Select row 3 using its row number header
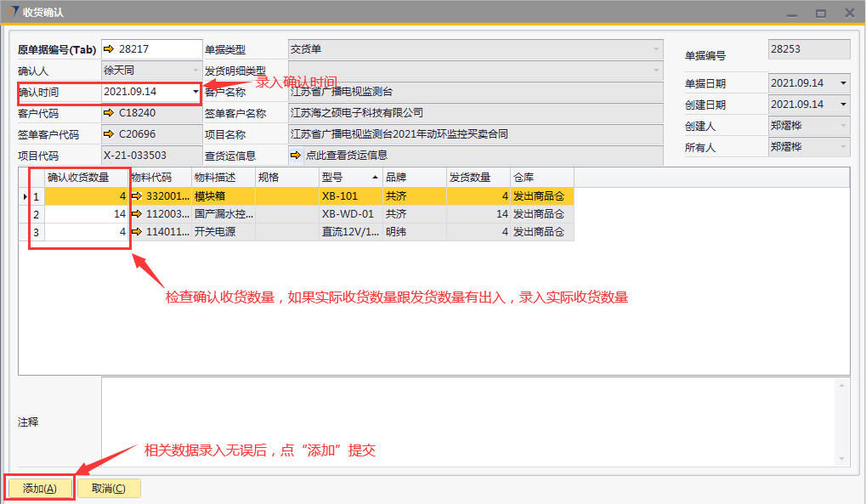The height and width of the screenshot is (504, 866). [37, 232]
